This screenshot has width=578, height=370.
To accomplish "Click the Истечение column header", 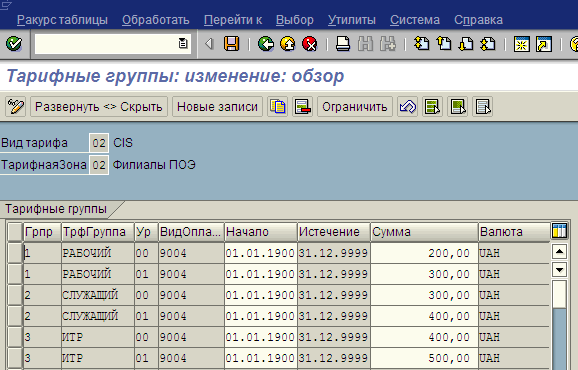I will (x=334, y=232).
